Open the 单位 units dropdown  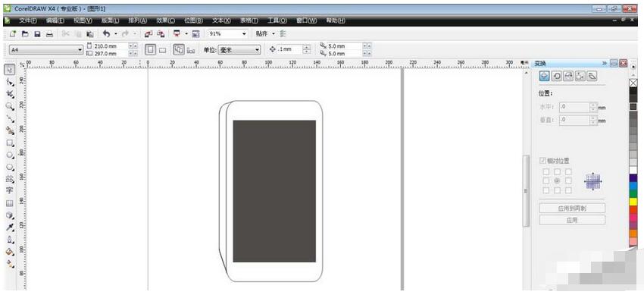click(x=239, y=50)
